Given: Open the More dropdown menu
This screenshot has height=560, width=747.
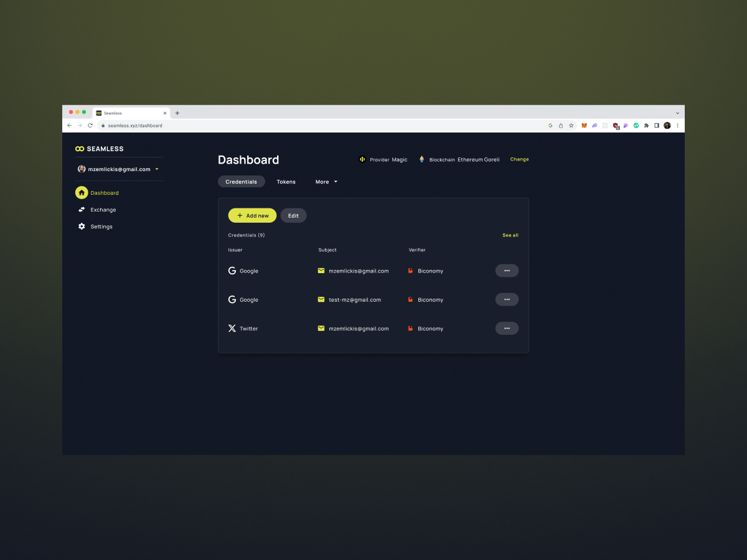Looking at the screenshot, I should tap(326, 182).
